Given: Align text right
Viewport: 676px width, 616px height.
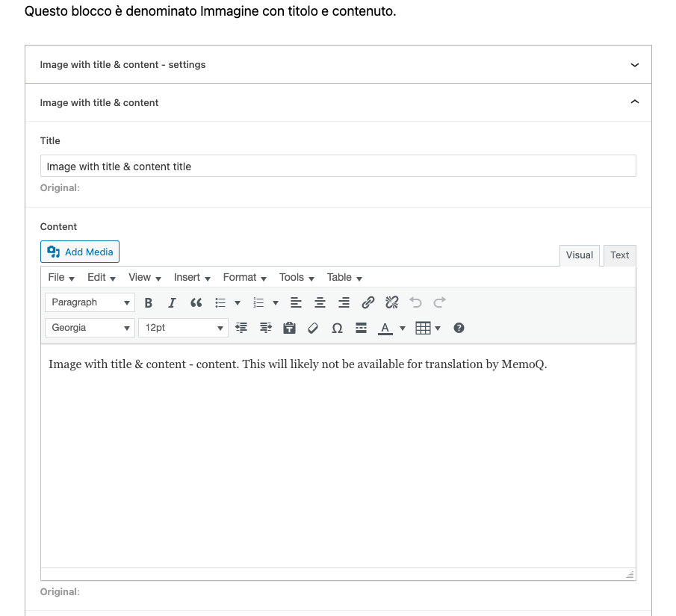Looking at the screenshot, I should pyautogui.click(x=344, y=302).
